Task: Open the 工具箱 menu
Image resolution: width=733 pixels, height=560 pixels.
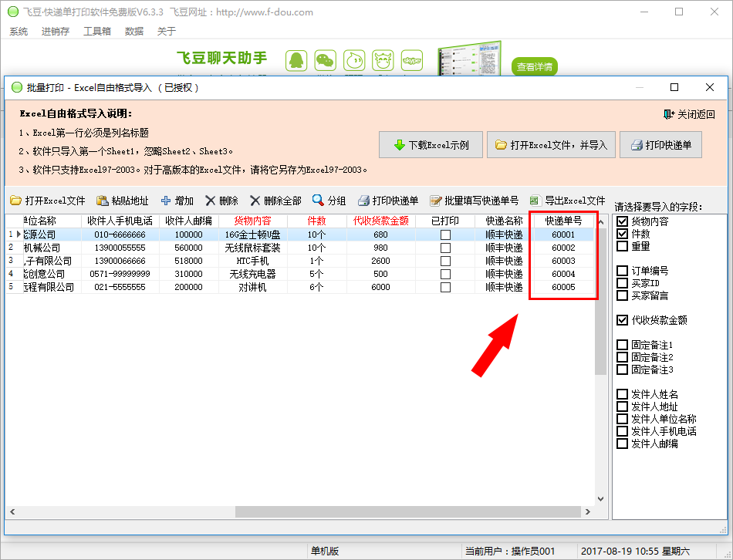Action: [x=97, y=32]
